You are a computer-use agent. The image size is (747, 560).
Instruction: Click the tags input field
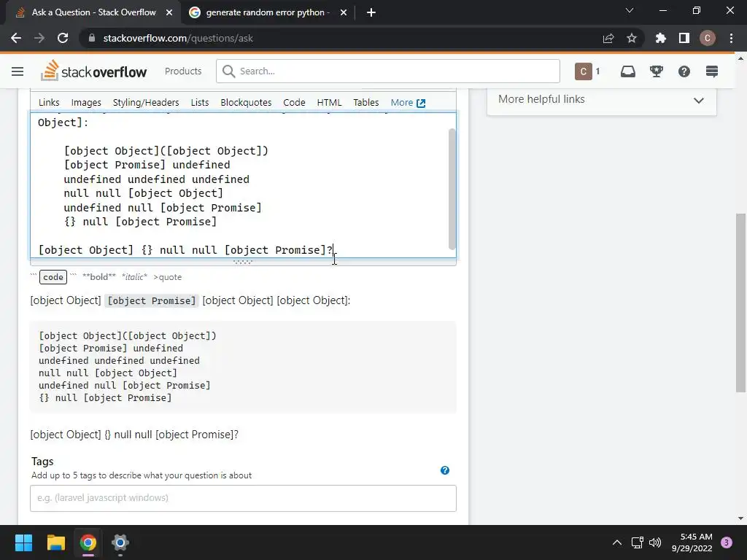tap(243, 498)
